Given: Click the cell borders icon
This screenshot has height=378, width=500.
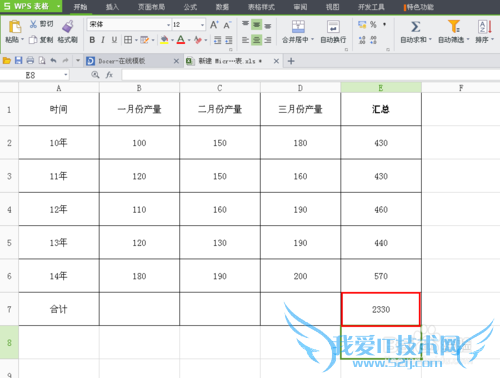Looking at the screenshot, I should (x=128, y=40).
